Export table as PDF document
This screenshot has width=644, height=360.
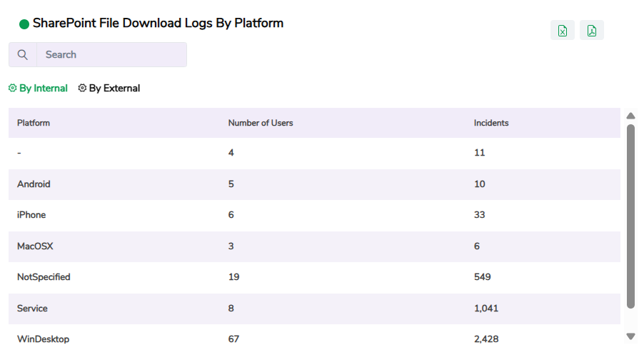point(592,31)
